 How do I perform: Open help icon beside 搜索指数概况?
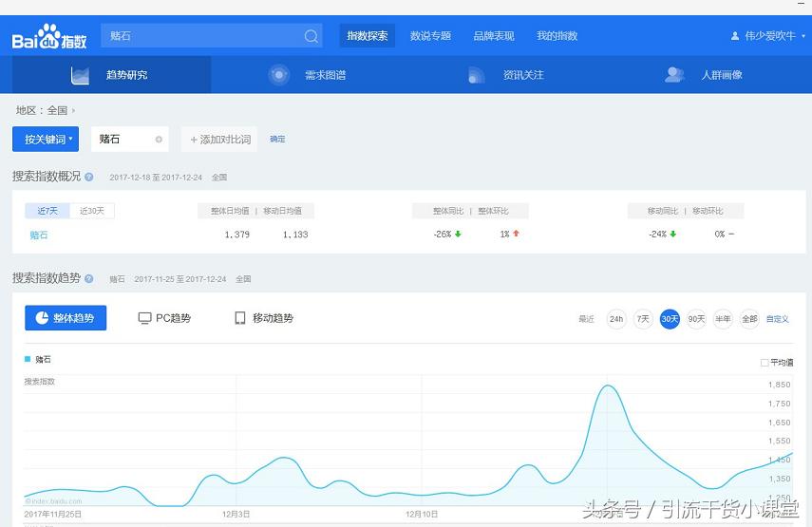tap(89, 177)
